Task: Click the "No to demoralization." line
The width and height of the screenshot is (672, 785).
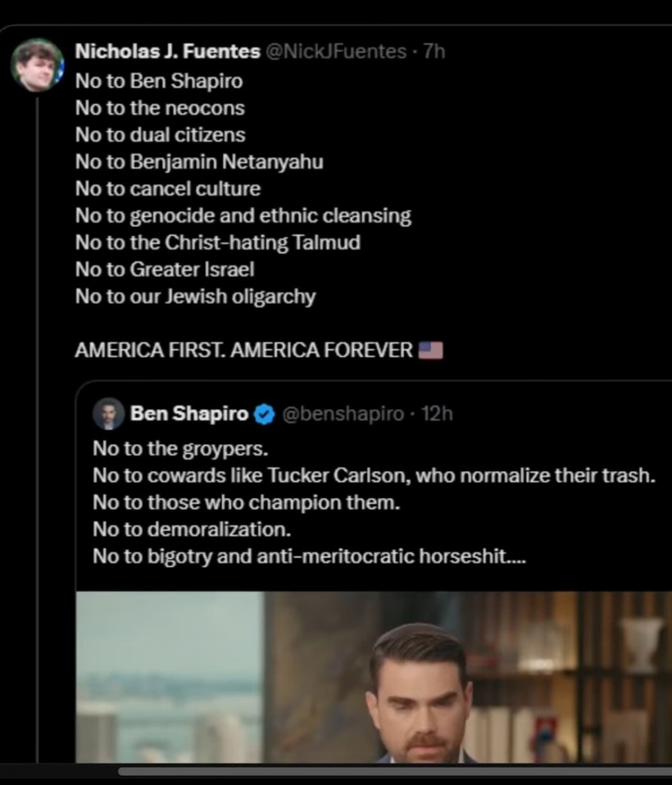Action: pos(192,529)
